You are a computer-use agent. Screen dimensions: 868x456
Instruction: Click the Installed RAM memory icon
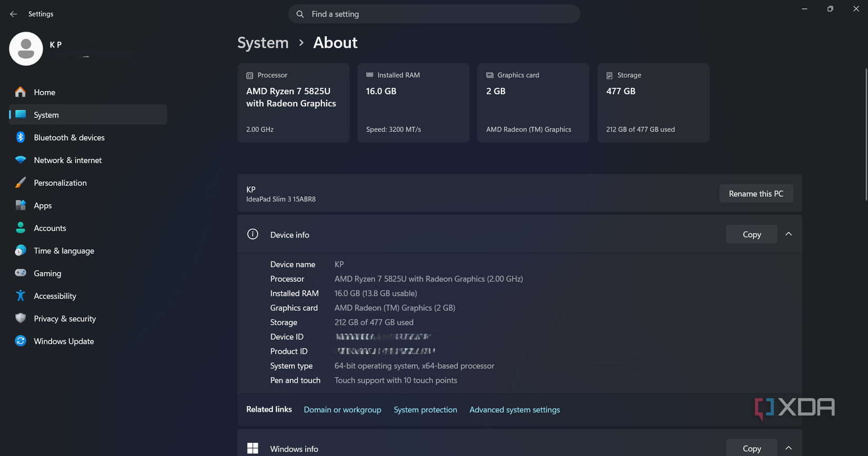tap(370, 75)
